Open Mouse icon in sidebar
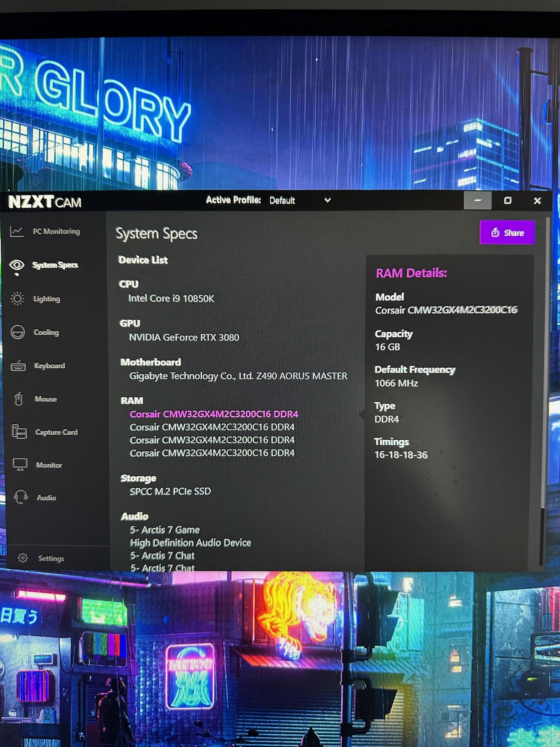 19,399
